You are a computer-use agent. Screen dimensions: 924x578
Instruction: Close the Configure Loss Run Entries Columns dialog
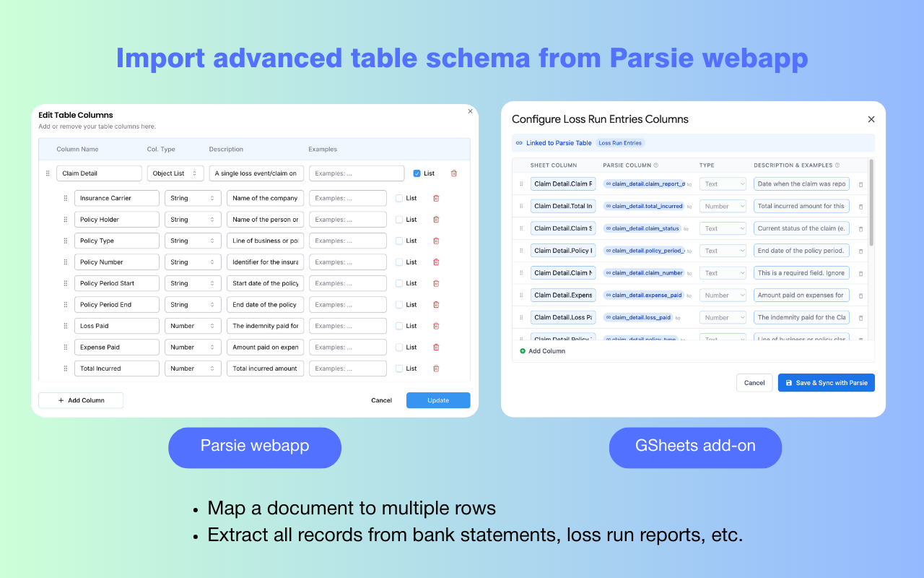(871, 119)
